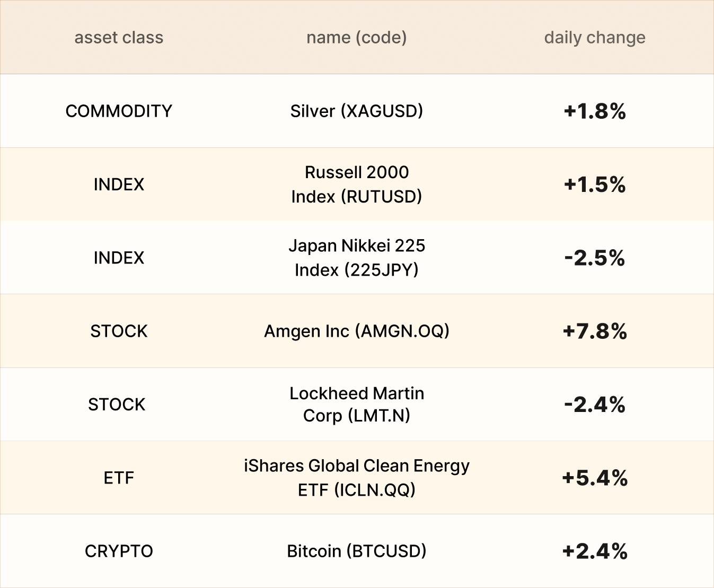Select Amgen's +7.8% daily change
The height and width of the screenshot is (588, 714).
(x=595, y=331)
